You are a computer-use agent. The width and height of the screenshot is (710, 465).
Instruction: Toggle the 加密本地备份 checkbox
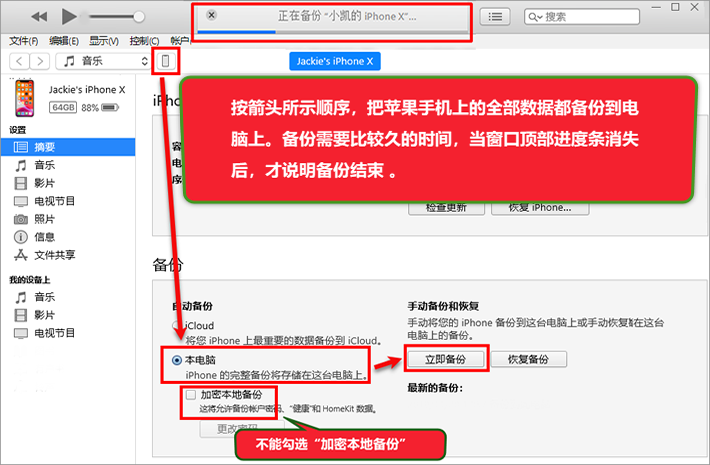[191, 395]
